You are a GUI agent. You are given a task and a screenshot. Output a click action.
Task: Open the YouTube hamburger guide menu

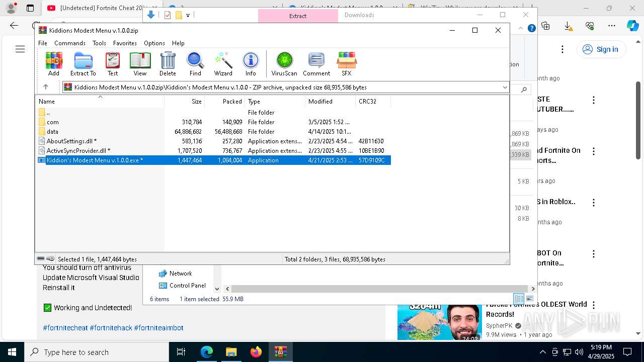point(20,49)
